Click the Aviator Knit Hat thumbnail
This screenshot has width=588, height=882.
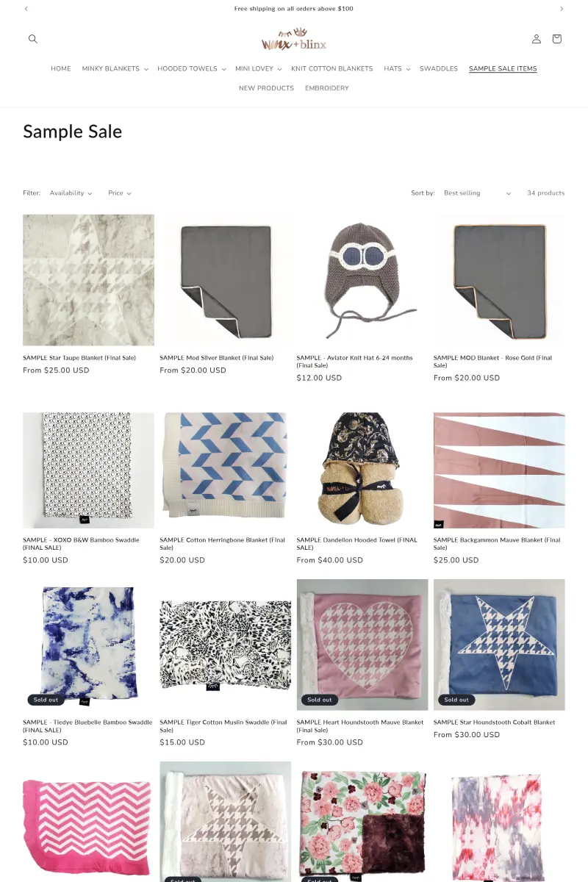point(362,280)
